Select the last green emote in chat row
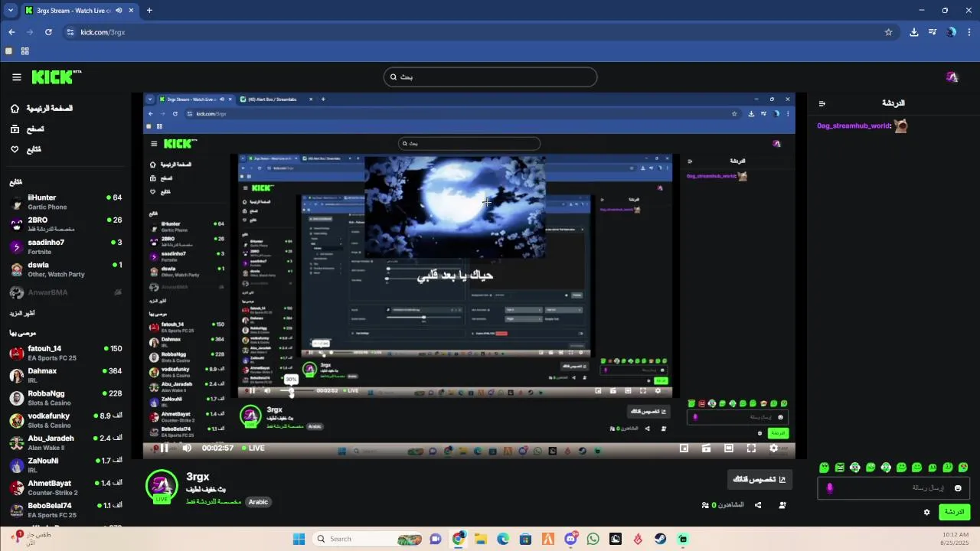Screen dimensions: 980x551 (x=963, y=468)
